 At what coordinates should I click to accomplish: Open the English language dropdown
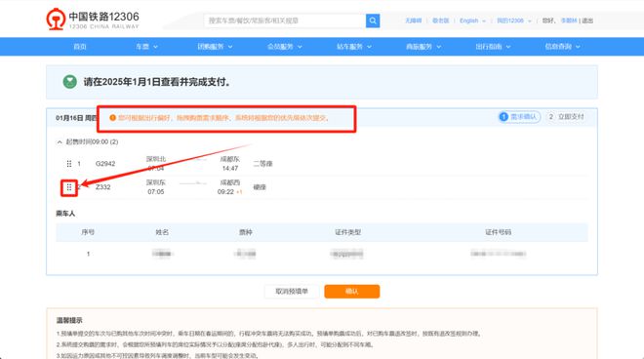(x=472, y=20)
